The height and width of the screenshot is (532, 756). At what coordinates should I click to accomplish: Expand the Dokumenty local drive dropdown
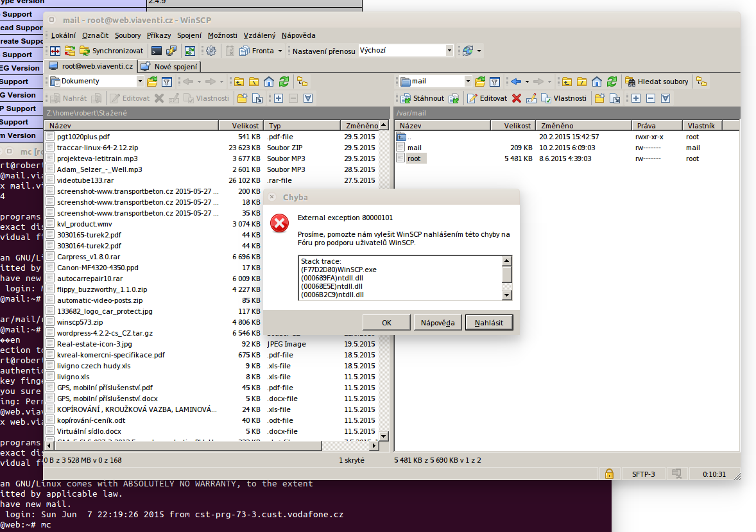tap(140, 82)
